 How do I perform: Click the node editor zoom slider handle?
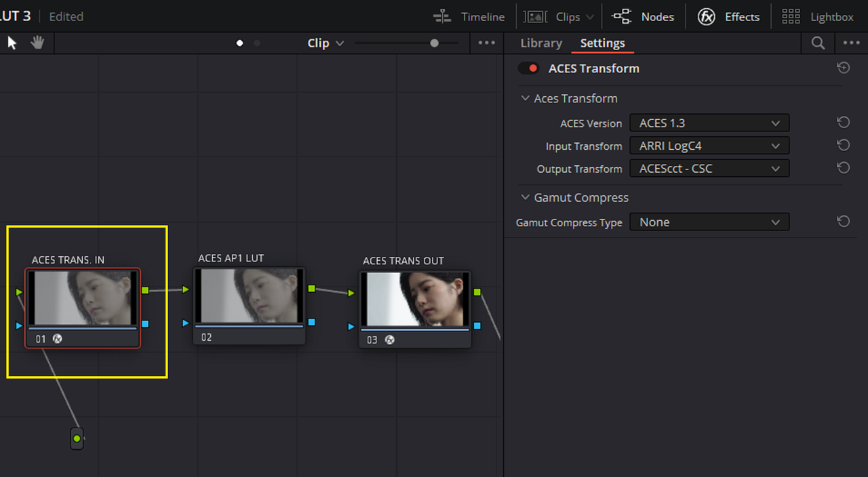pos(434,43)
